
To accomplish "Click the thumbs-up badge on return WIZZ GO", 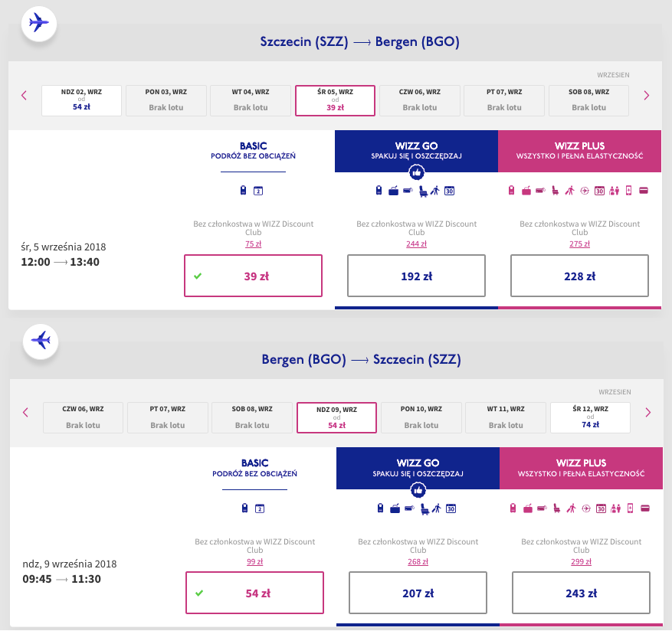I will [418, 490].
